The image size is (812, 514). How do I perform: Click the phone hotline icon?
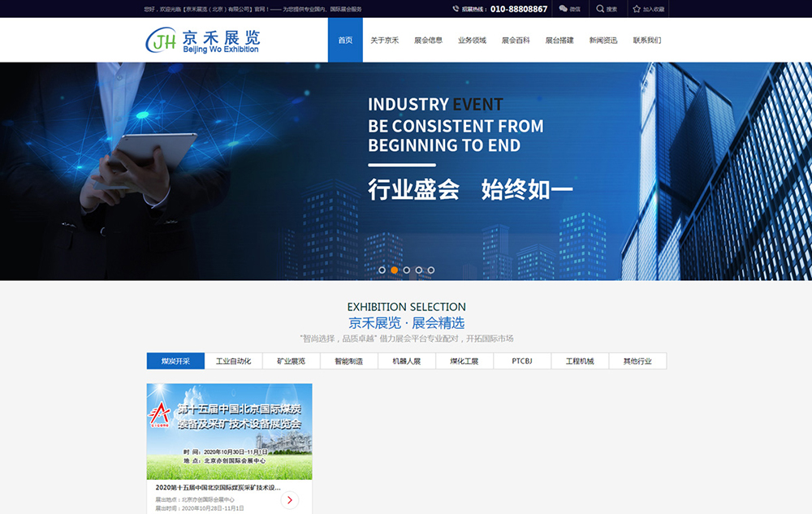tap(456, 9)
